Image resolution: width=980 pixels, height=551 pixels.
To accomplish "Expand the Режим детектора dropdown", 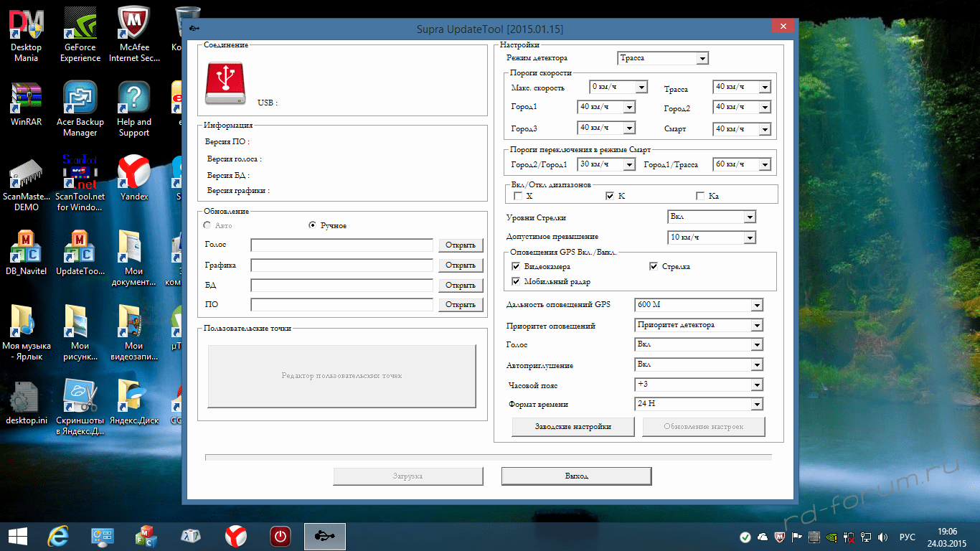I will click(702, 58).
